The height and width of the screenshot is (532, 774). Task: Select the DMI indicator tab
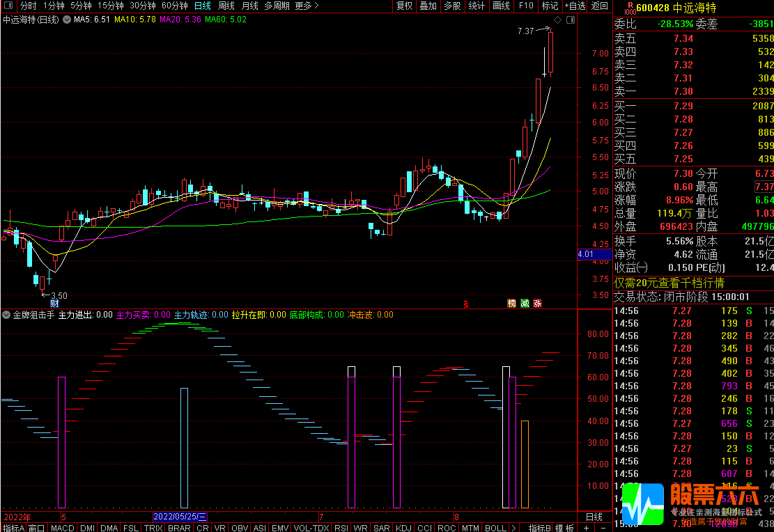coord(87,528)
